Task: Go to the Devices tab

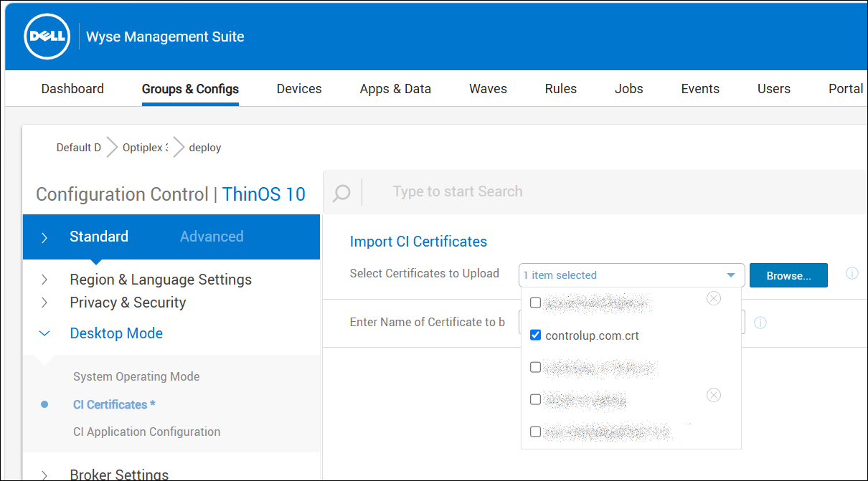Action: pyautogui.click(x=299, y=89)
